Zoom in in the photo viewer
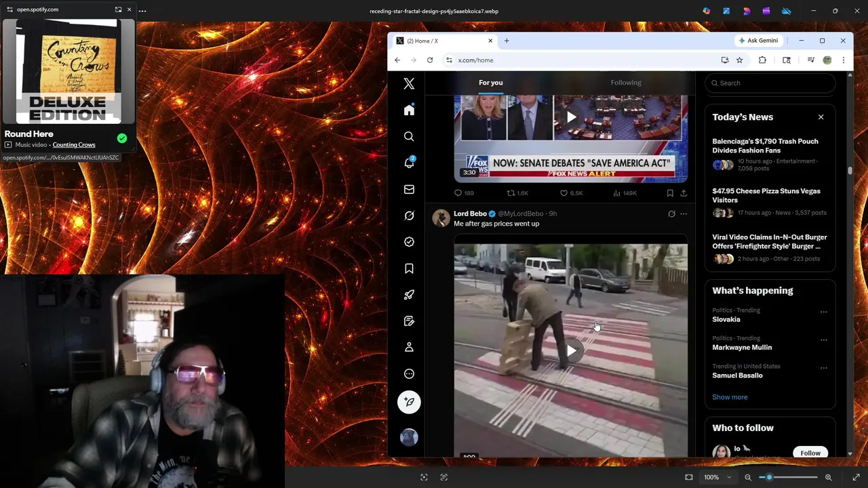 pos(828,477)
